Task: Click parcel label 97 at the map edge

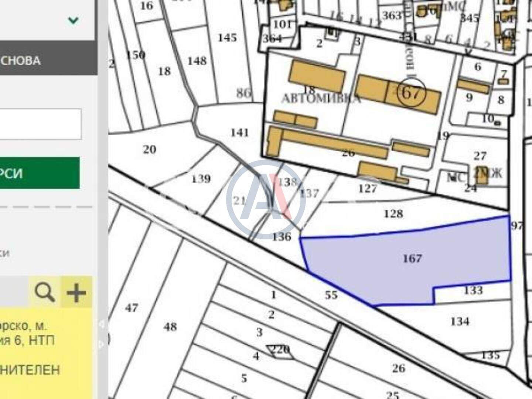Action: [517, 225]
